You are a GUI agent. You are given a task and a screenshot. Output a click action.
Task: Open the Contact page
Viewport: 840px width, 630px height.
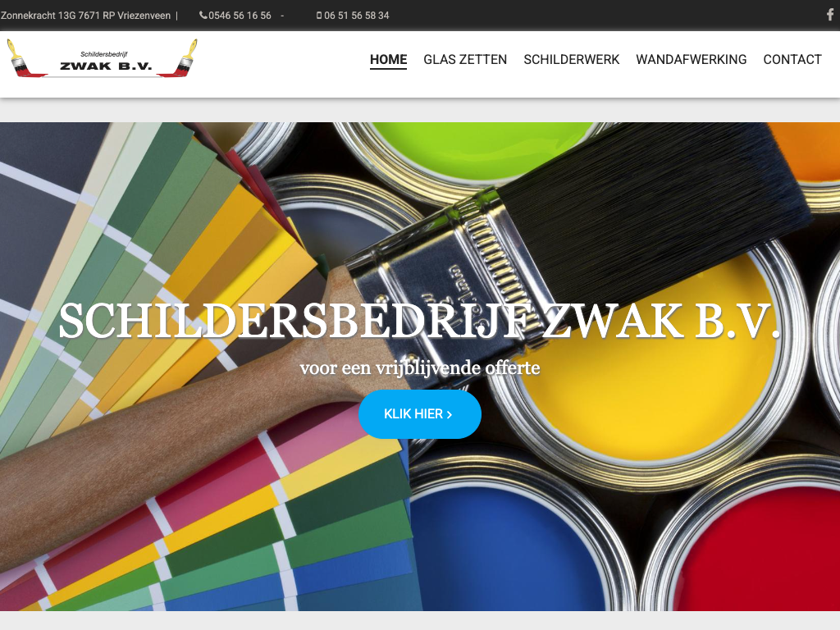[x=792, y=59]
